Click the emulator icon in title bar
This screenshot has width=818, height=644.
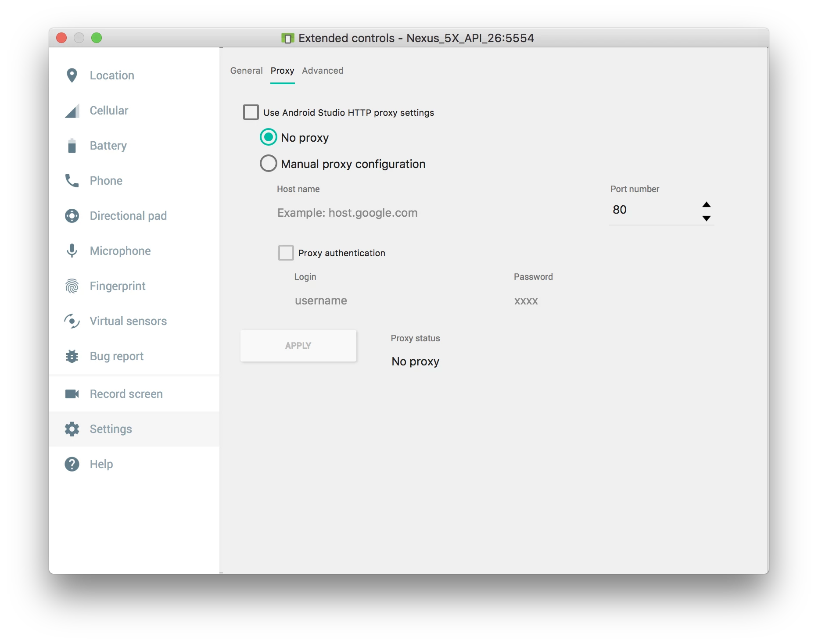click(x=287, y=38)
